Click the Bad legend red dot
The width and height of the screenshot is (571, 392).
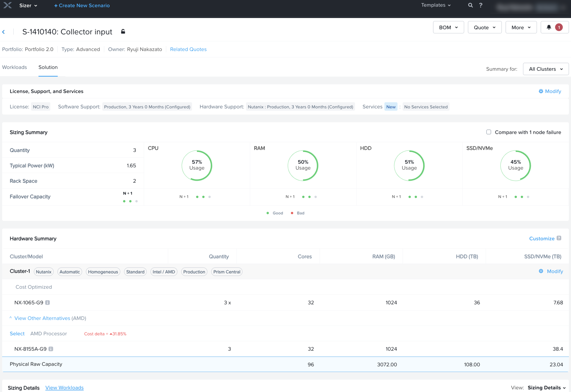click(292, 213)
